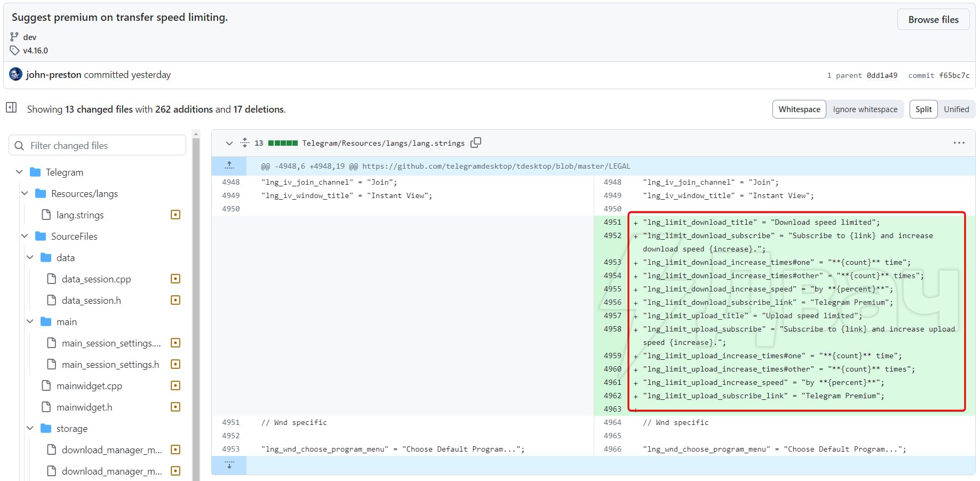
Task: Switch diff view to Unified
Action: click(956, 109)
